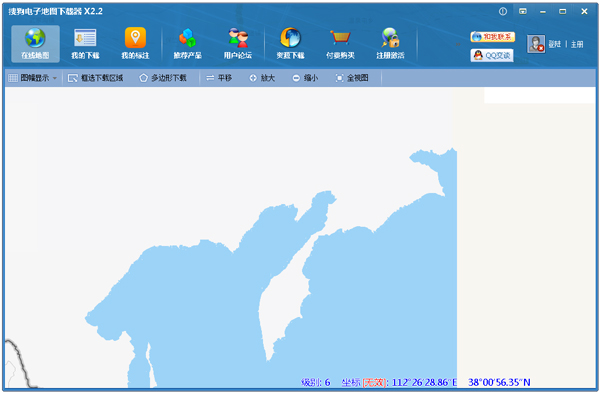Activate the 平移 pan tool
Image resolution: width=600 pixels, height=393 pixels.
[219, 78]
